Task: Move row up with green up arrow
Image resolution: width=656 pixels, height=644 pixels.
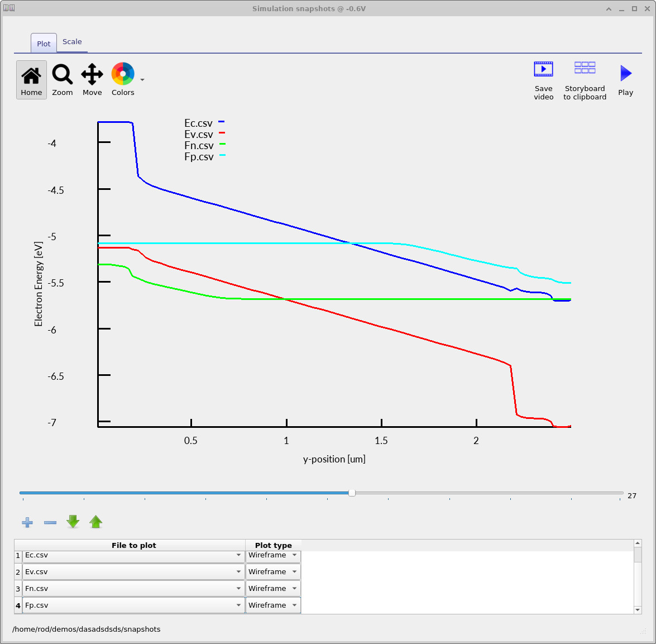Action: pyautogui.click(x=96, y=522)
